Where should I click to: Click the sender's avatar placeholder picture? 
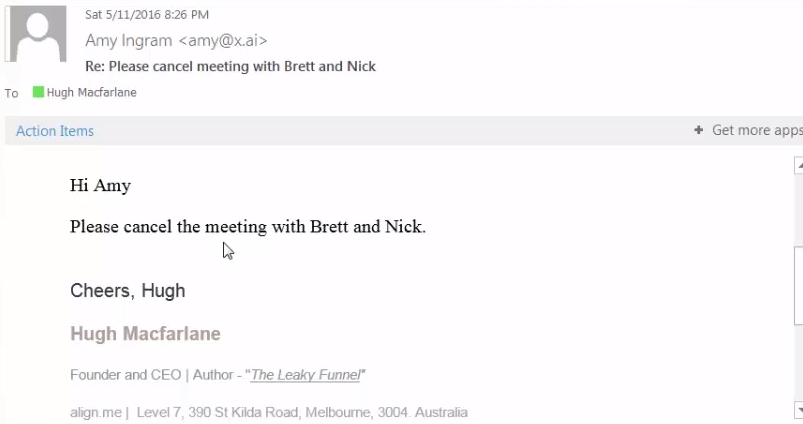coord(37,34)
